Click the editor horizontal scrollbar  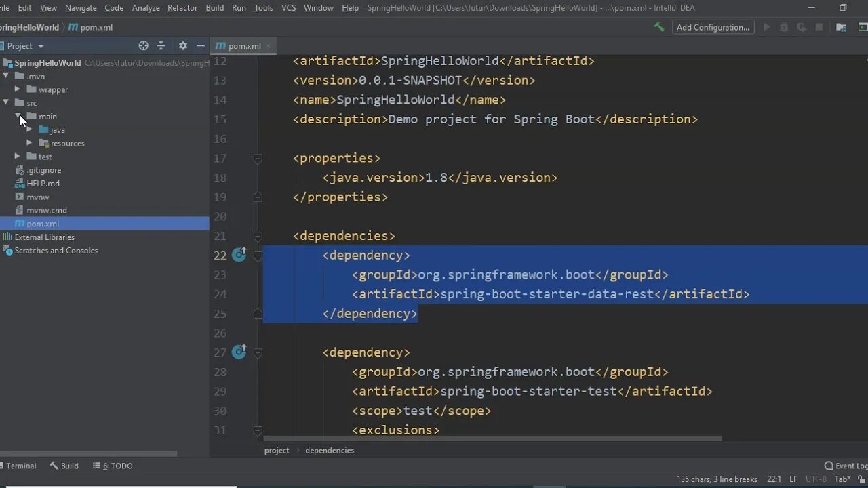(x=492, y=439)
